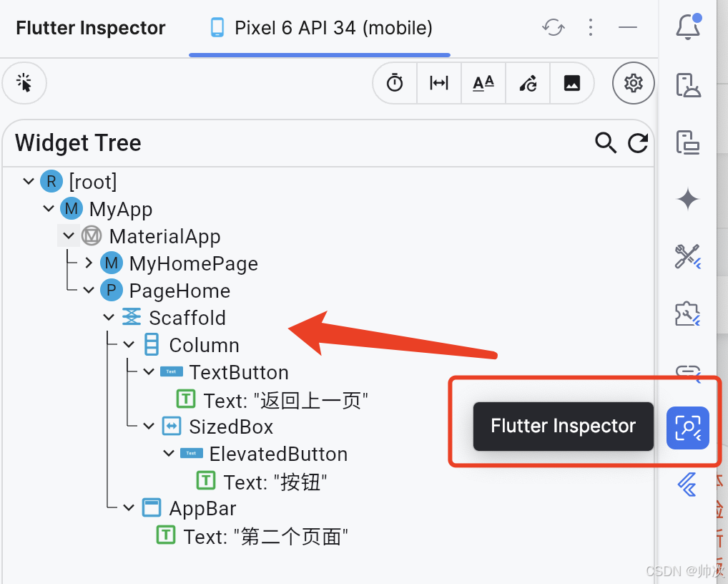
Task: Collapse the AppBar node
Action: pos(129,508)
